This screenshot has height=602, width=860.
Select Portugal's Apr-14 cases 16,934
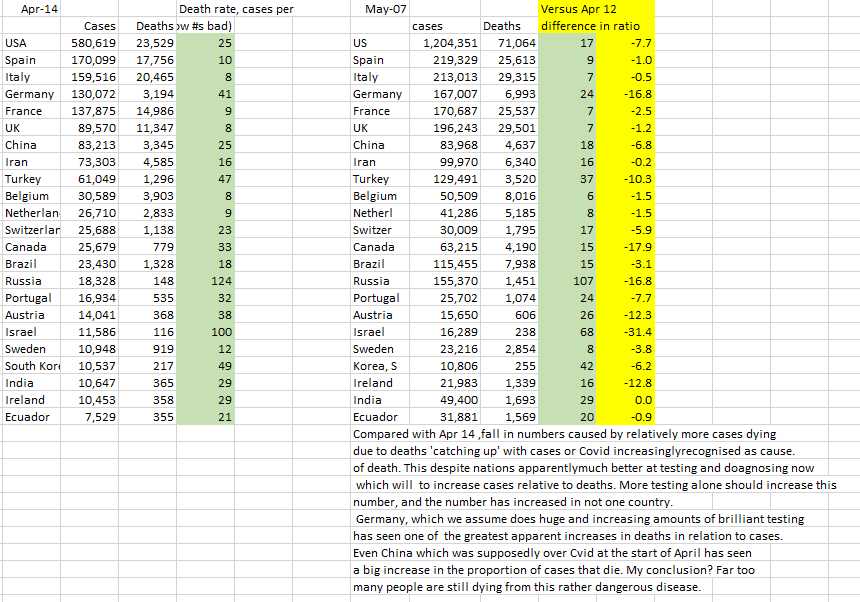pyautogui.click(x=97, y=298)
